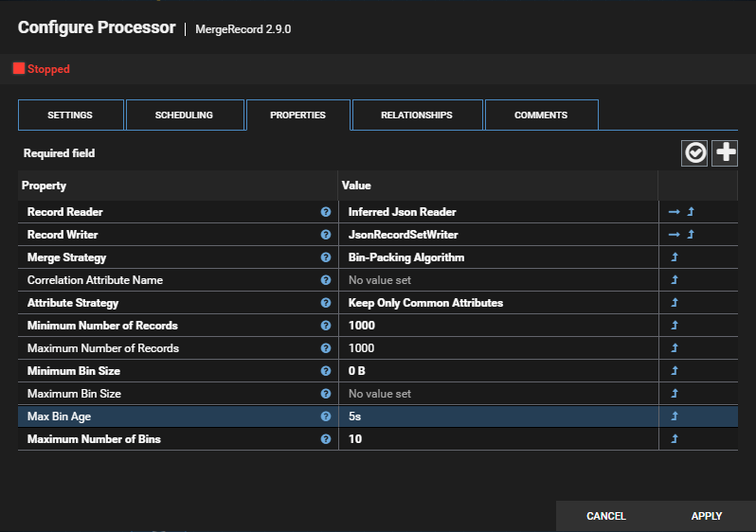Edit Maximum Number of Records value 1000

tap(498, 348)
